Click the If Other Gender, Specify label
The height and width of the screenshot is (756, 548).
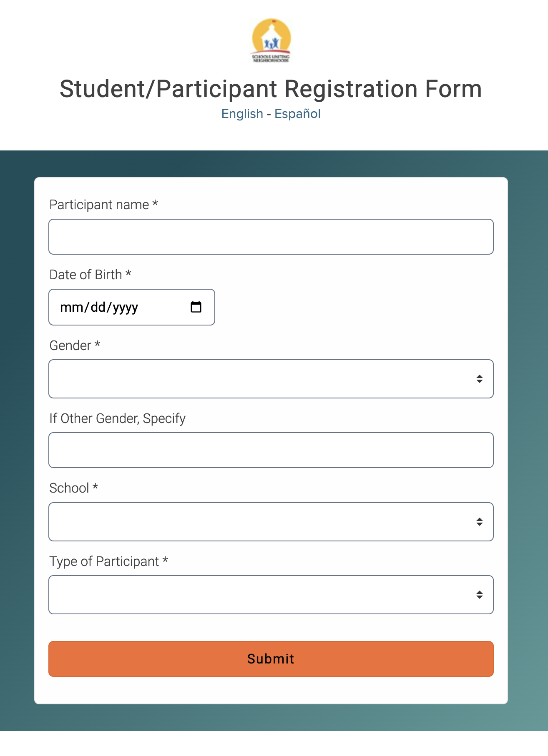[117, 418]
